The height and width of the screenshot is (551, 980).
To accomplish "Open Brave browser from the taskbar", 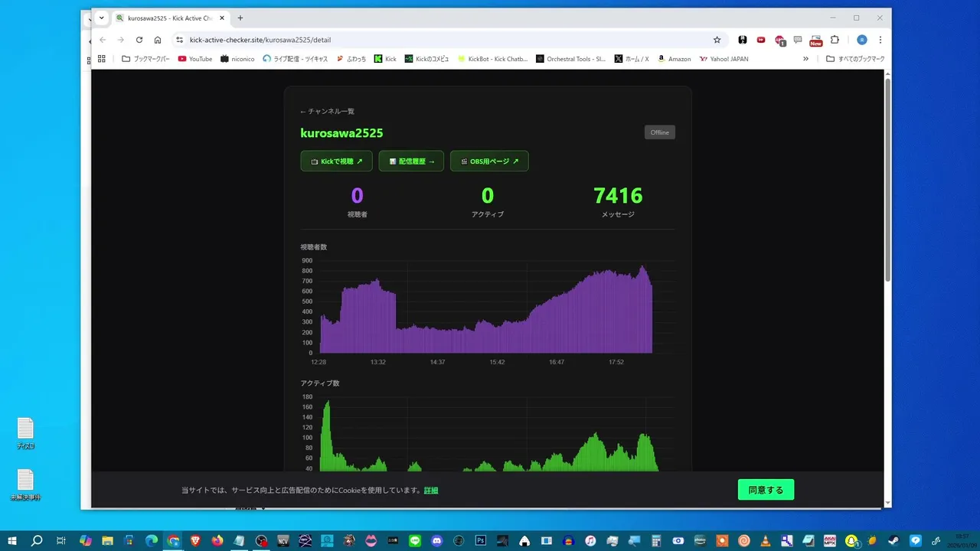I will 195,540.
